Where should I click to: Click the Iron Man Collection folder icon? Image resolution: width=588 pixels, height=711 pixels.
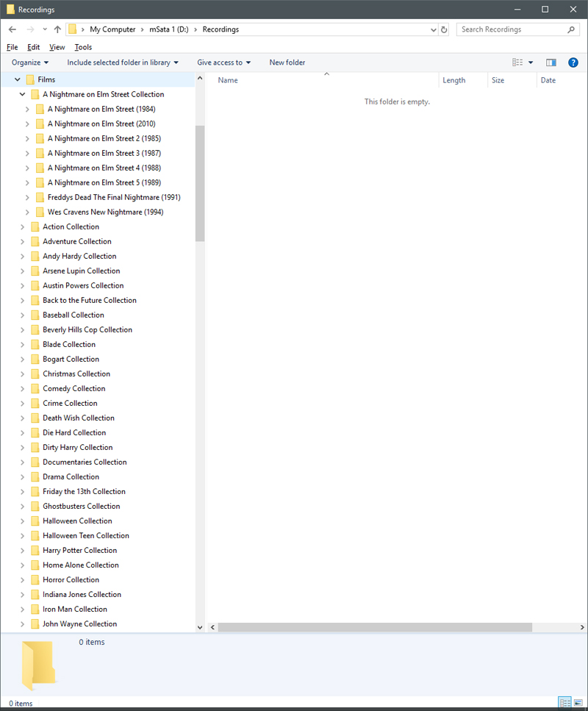[x=35, y=610]
